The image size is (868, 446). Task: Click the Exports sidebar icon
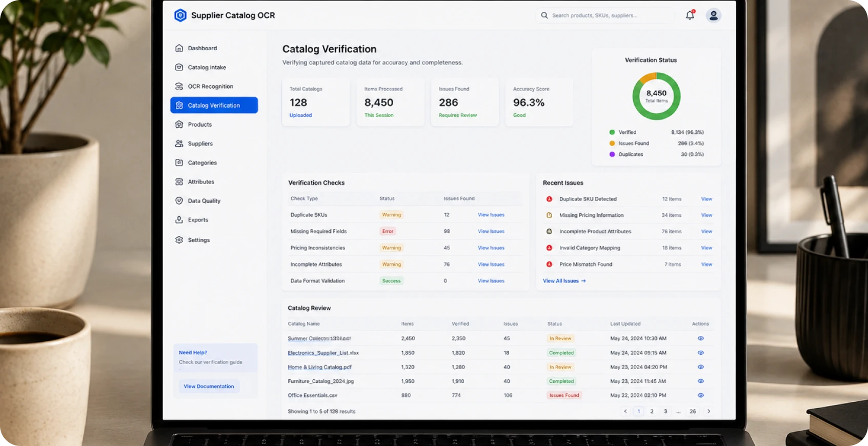(179, 220)
